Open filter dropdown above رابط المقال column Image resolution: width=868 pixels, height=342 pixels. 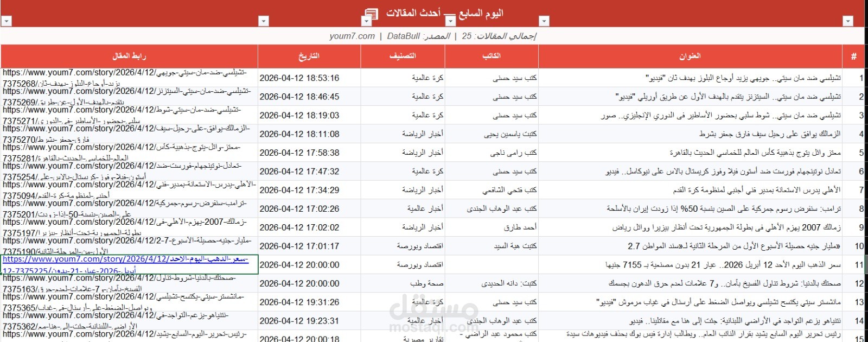pos(6,21)
